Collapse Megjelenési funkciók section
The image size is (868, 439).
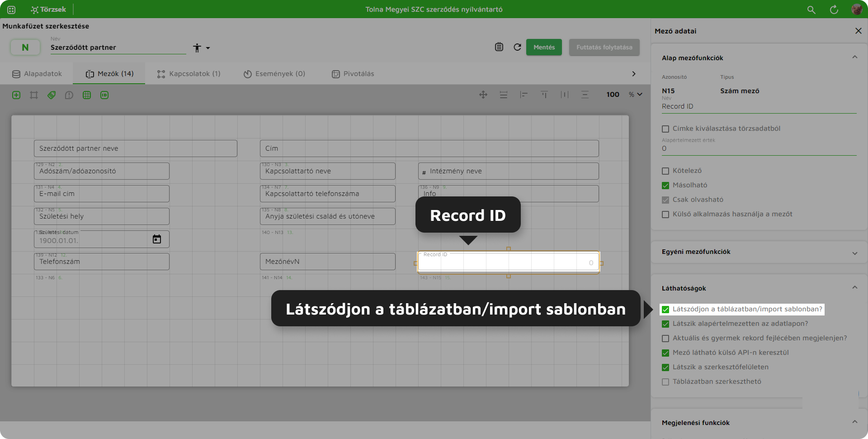855,422
